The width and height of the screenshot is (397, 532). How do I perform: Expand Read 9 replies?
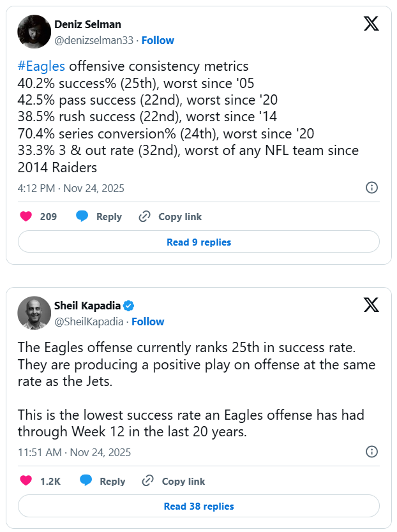(x=198, y=242)
